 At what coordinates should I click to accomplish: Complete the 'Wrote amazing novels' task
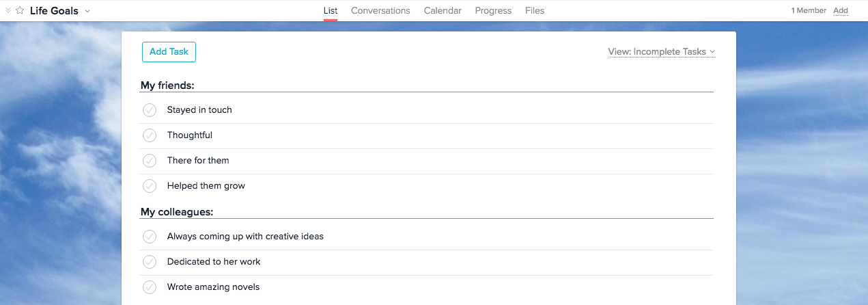(150, 287)
